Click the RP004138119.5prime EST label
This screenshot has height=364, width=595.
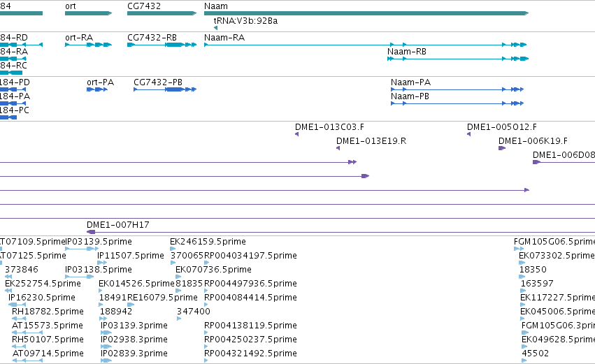tap(250, 326)
